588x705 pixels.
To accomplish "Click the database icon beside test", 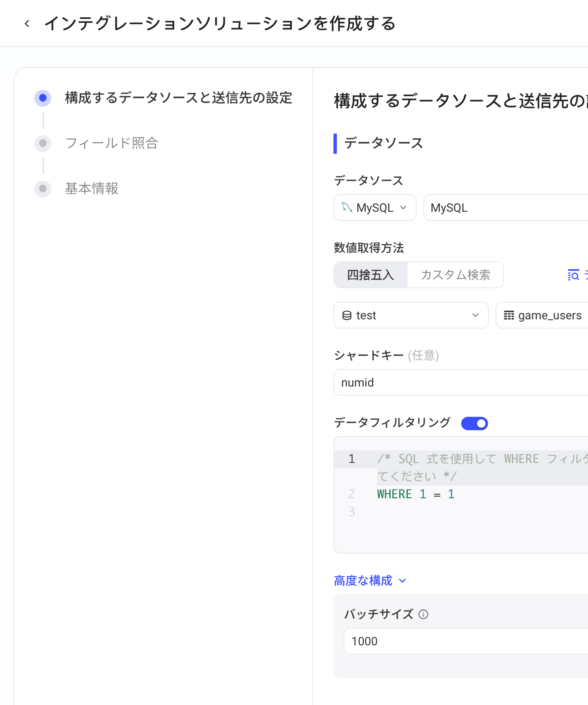I will click(347, 315).
